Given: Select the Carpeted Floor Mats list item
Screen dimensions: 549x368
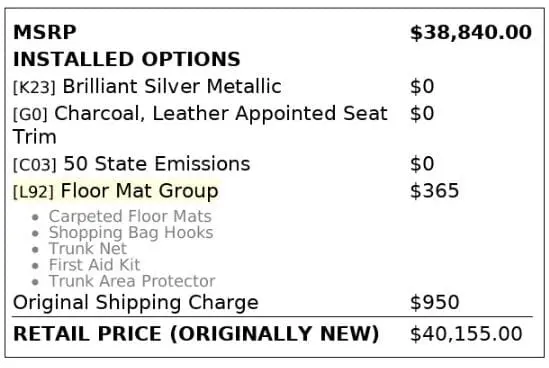Looking at the screenshot, I should pyautogui.click(x=130, y=217).
